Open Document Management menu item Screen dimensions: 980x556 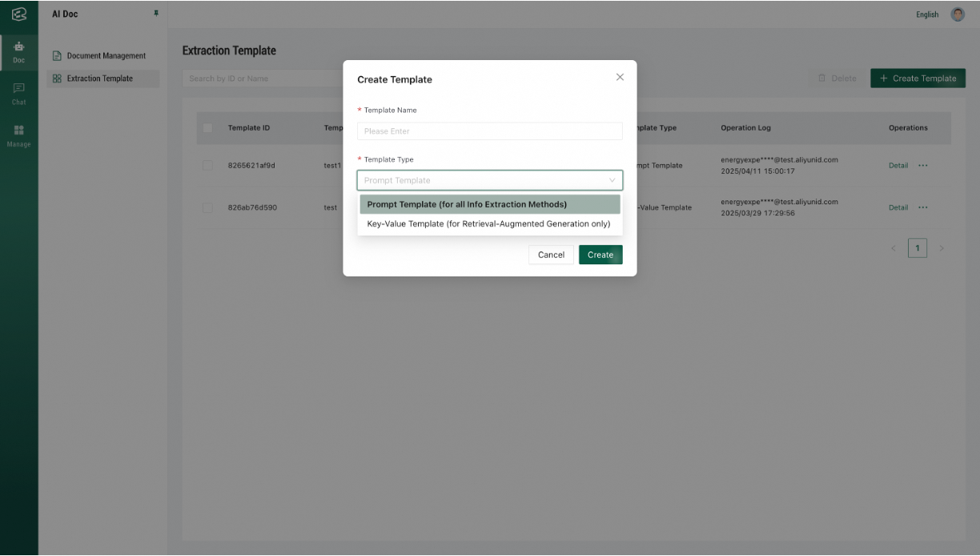pyautogui.click(x=102, y=56)
